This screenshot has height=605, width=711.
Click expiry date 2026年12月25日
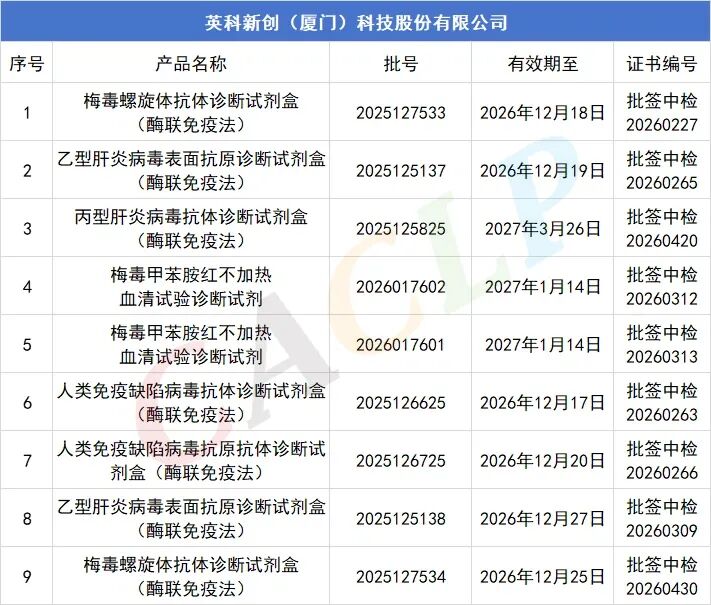[543, 577]
